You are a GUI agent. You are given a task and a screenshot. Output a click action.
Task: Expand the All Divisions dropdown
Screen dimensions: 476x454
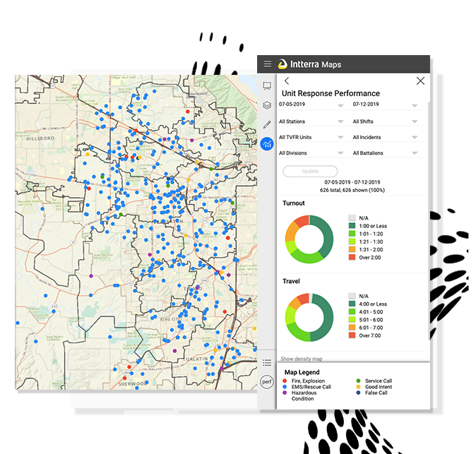point(311,153)
